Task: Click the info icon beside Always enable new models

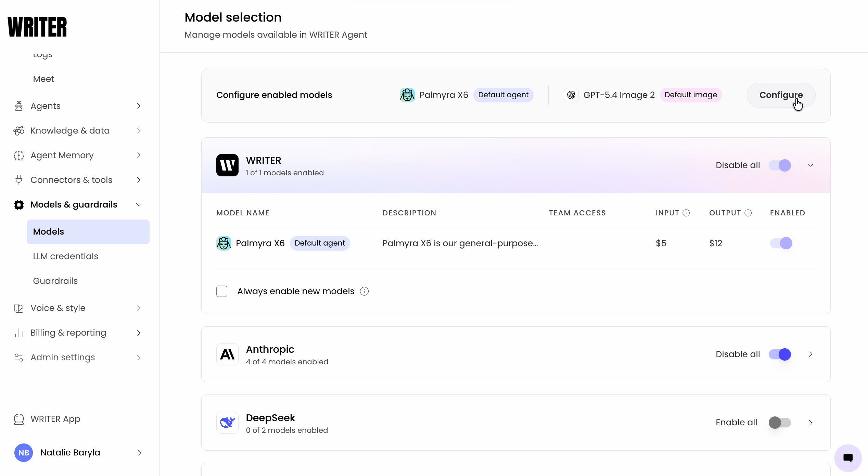Action: tap(365, 291)
